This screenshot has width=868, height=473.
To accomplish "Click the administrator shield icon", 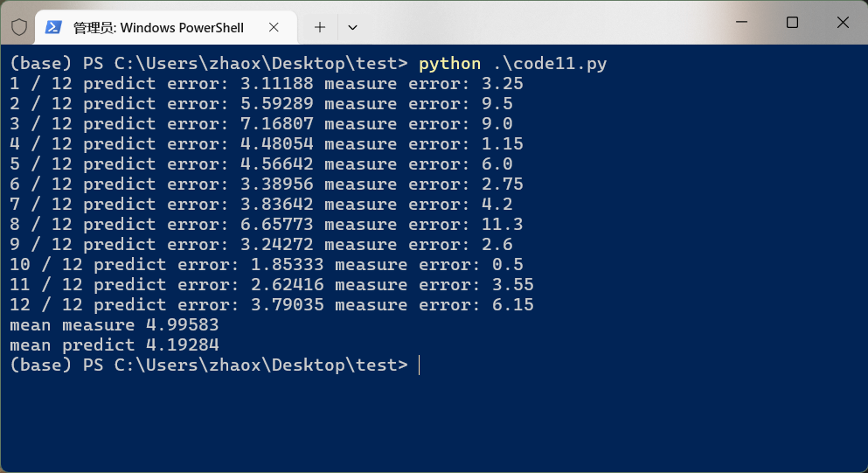I will [19, 27].
